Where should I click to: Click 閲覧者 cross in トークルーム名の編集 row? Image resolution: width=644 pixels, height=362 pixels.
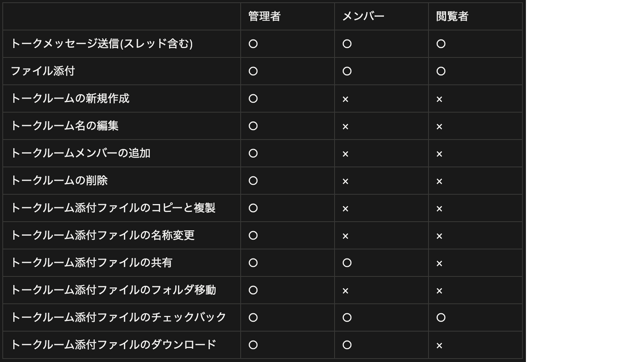click(439, 127)
